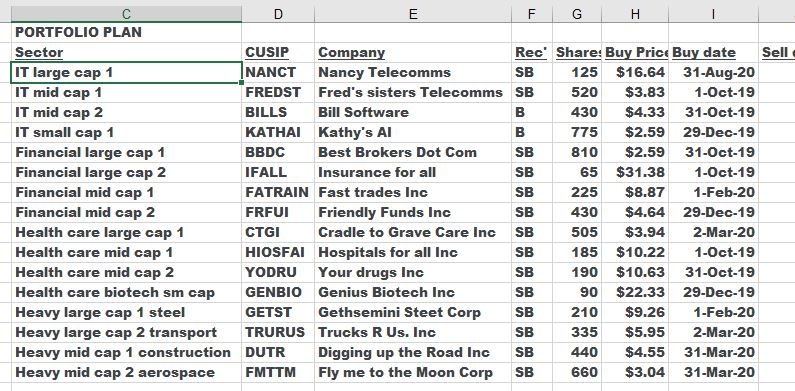Select the IT large cap 1 cell

[126, 73]
